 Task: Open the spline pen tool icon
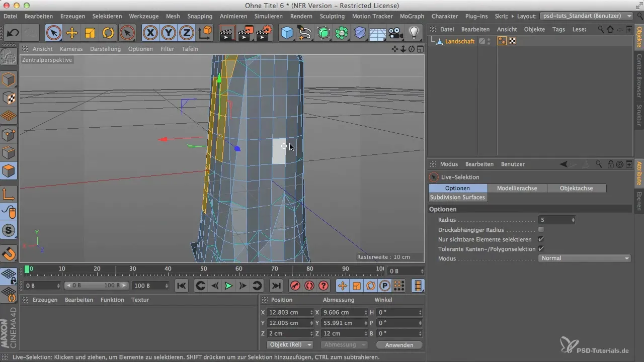tap(305, 33)
